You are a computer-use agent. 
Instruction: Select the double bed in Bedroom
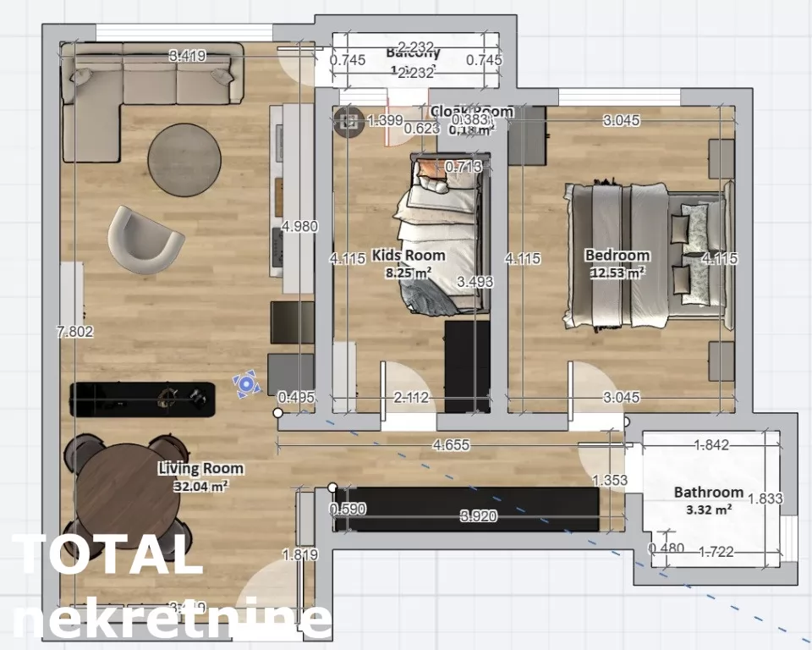click(x=650, y=256)
